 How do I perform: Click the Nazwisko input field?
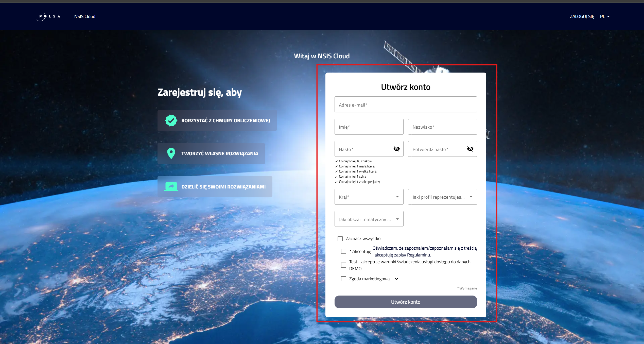(442, 127)
